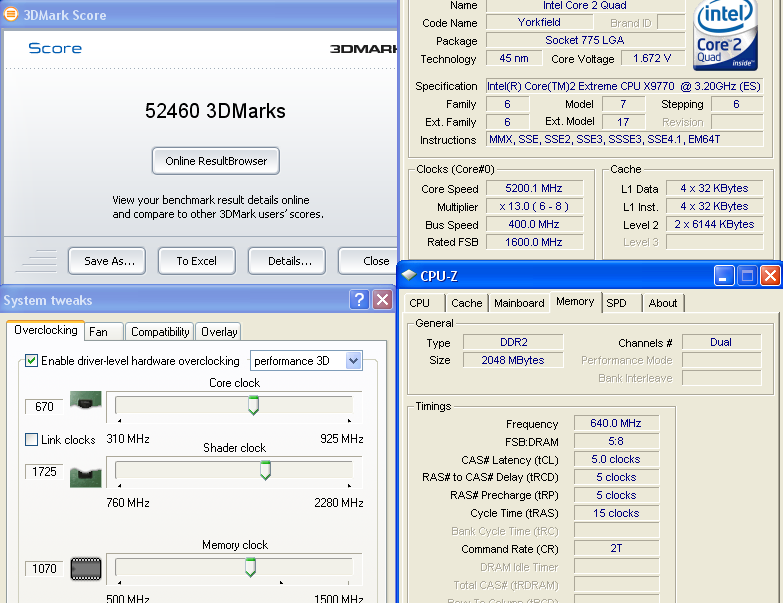Screen dimensions: 783x603
Task: Switch to the Fan tab
Action: click(104, 332)
